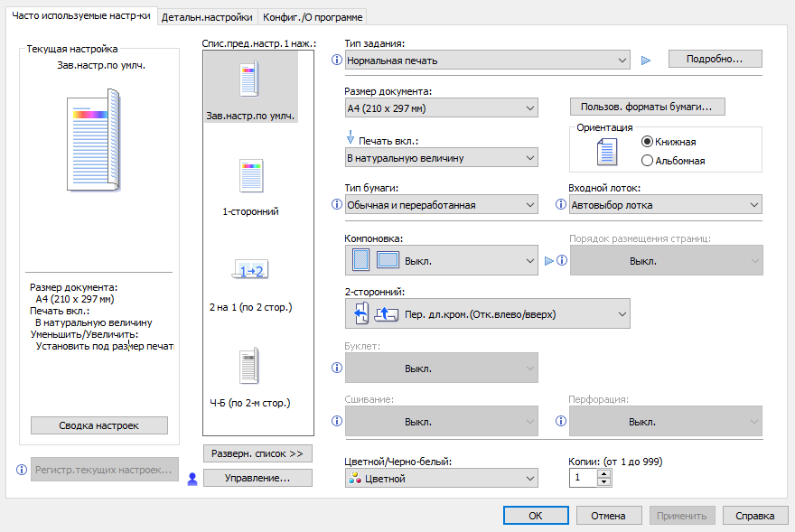Click the Подробно... button
The height and width of the screenshot is (532, 795).
click(x=715, y=60)
